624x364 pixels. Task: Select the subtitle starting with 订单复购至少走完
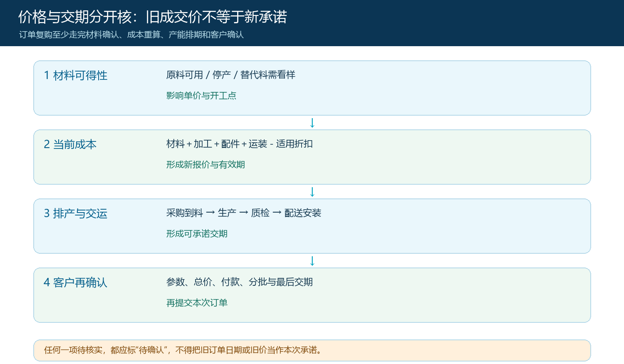[131, 35]
